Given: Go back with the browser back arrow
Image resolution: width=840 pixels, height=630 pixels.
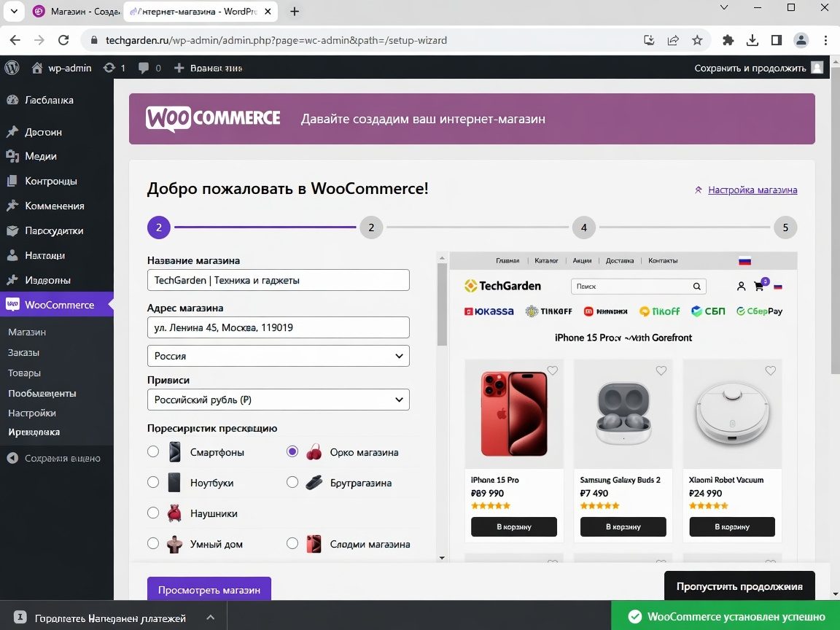Looking at the screenshot, I should pyautogui.click(x=15, y=40).
